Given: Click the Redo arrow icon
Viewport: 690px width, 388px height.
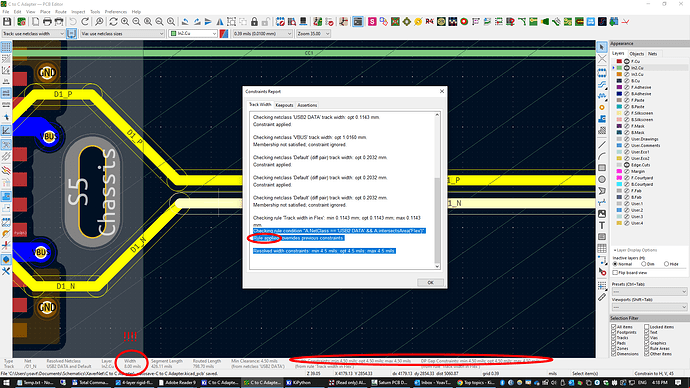Looking at the screenshot, I should 85,22.
